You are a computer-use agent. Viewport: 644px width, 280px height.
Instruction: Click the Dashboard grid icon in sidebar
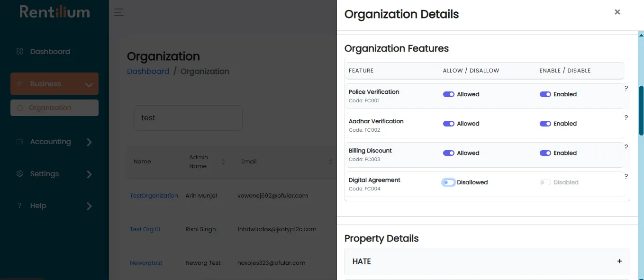(19, 51)
